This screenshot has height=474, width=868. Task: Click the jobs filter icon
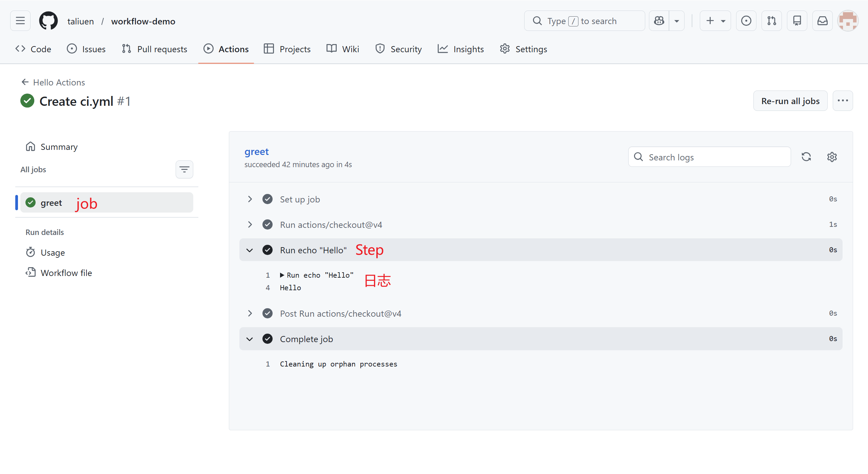click(x=184, y=170)
